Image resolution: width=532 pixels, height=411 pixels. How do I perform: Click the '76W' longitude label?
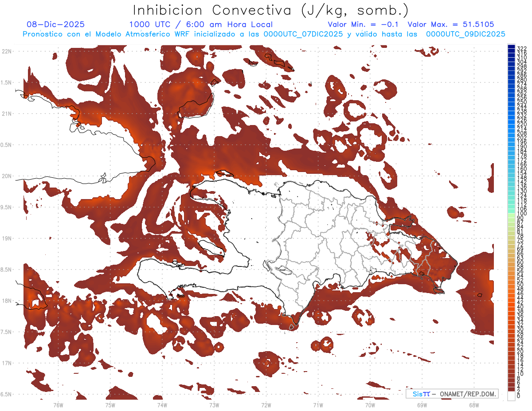pyautogui.click(x=58, y=405)
